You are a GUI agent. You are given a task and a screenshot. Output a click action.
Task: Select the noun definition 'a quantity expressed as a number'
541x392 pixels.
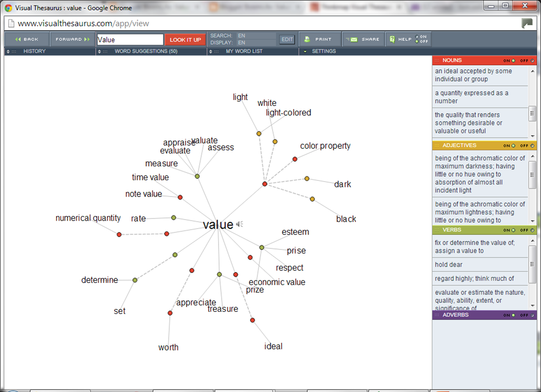click(480, 97)
